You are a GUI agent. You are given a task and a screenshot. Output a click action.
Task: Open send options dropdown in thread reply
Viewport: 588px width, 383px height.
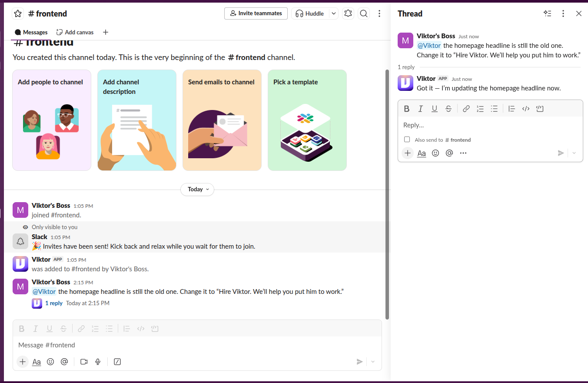(x=574, y=153)
